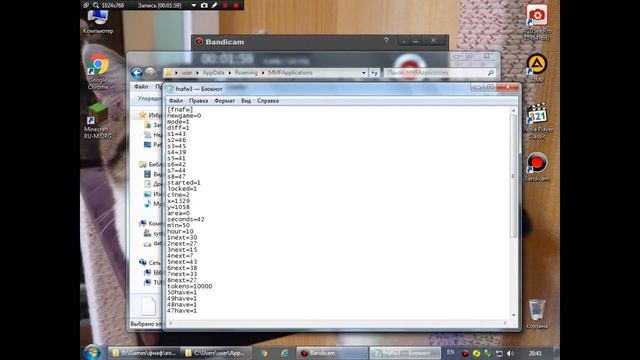Click the user breadcrumb in Explorer address bar
The height and width of the screenshot is (360, 640).
[x=187, y=73]
